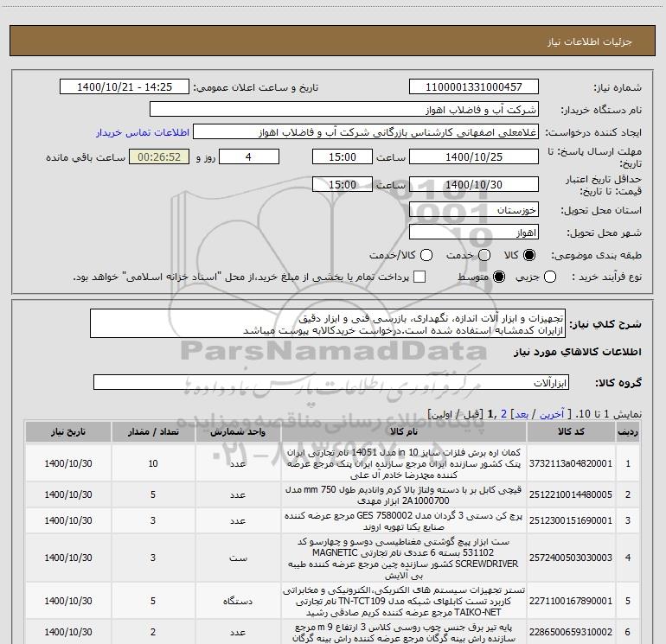The width and height of the screenshot is (666, 644).
Task: Click the شماره نیاز field 1100001331000457
Action: click(474, 86)
